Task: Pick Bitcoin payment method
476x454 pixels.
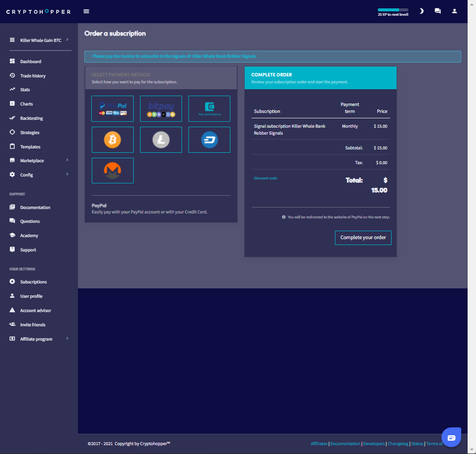Action: click(x=112, y=140)
